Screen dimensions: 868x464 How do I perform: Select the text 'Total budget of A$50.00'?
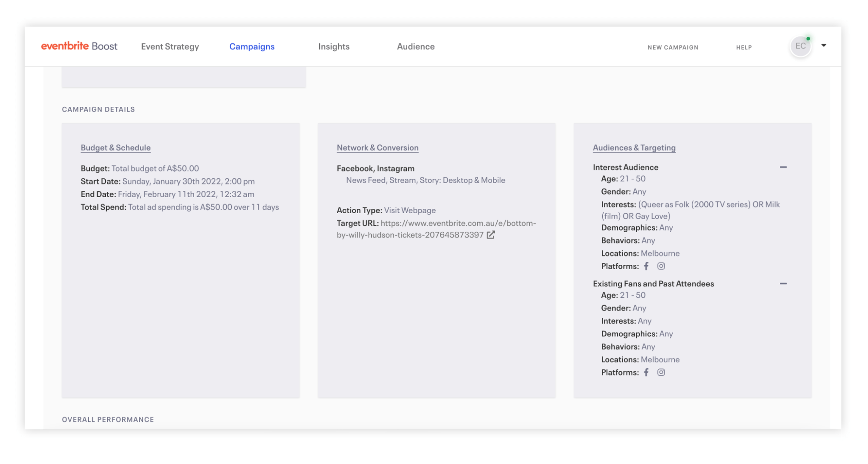tap(155, 168)
